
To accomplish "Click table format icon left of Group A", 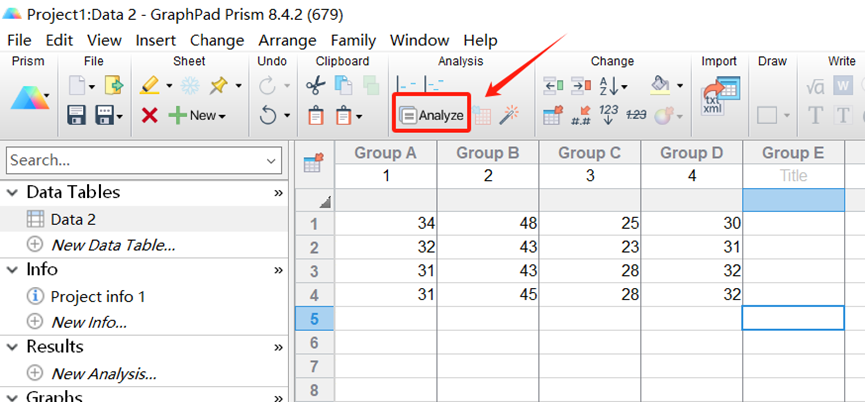I will pyautogui.click(x=314, y=163).
